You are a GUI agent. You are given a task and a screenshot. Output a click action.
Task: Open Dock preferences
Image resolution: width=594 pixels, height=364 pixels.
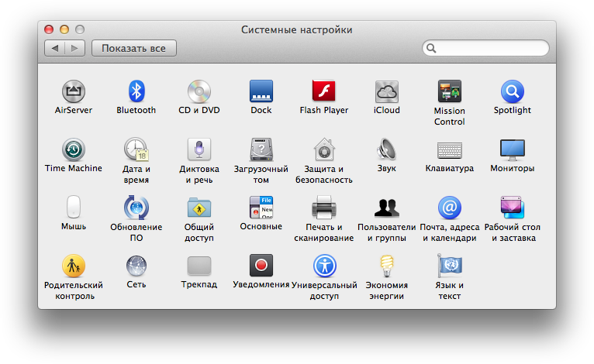coord(261,91)
